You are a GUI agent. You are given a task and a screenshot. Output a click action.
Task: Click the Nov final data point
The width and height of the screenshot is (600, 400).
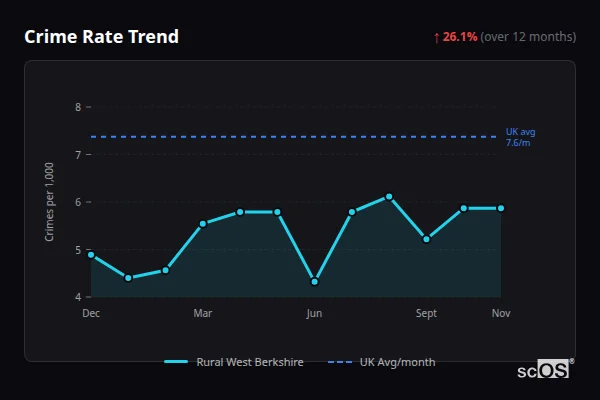point(501,208)
